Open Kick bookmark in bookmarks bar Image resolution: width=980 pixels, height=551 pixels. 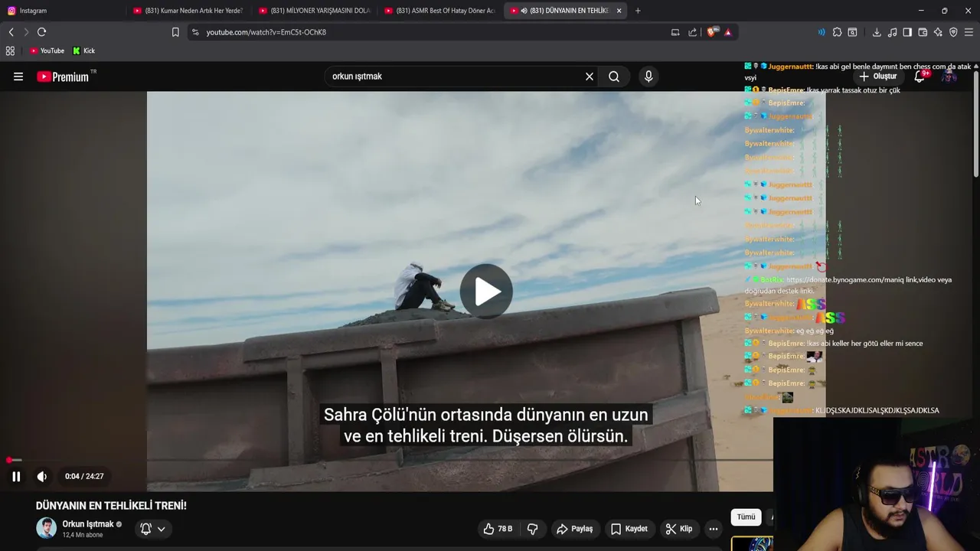(83, 51)
